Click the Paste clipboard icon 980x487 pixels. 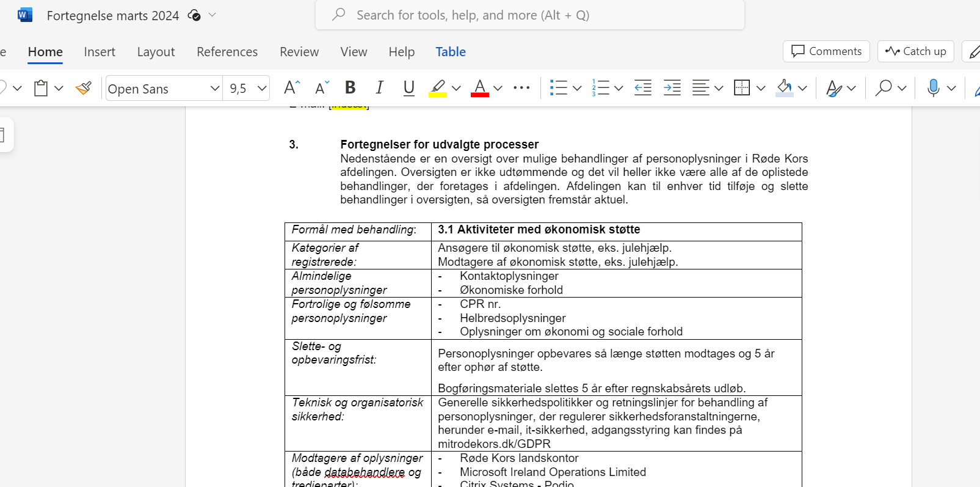point(41,88)
